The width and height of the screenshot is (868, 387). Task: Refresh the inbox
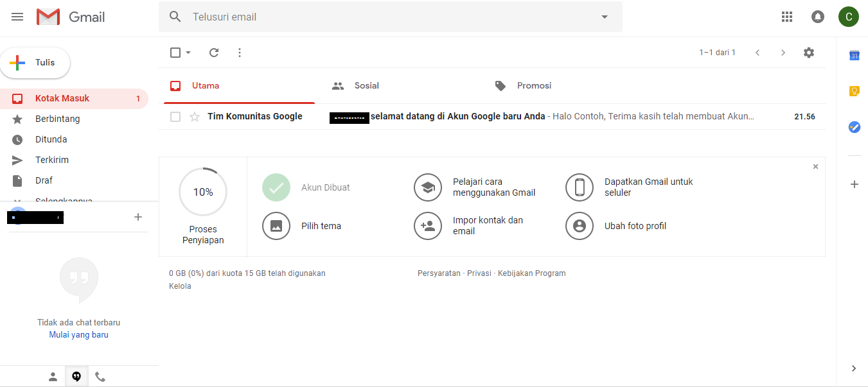pos(213,52)
